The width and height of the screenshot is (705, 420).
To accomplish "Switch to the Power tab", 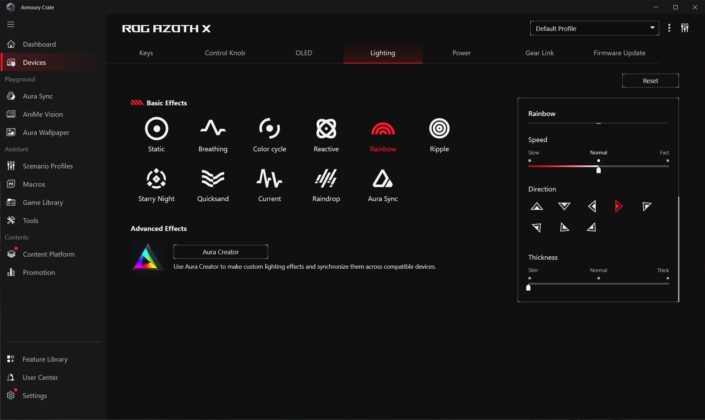I will point(461,53).
